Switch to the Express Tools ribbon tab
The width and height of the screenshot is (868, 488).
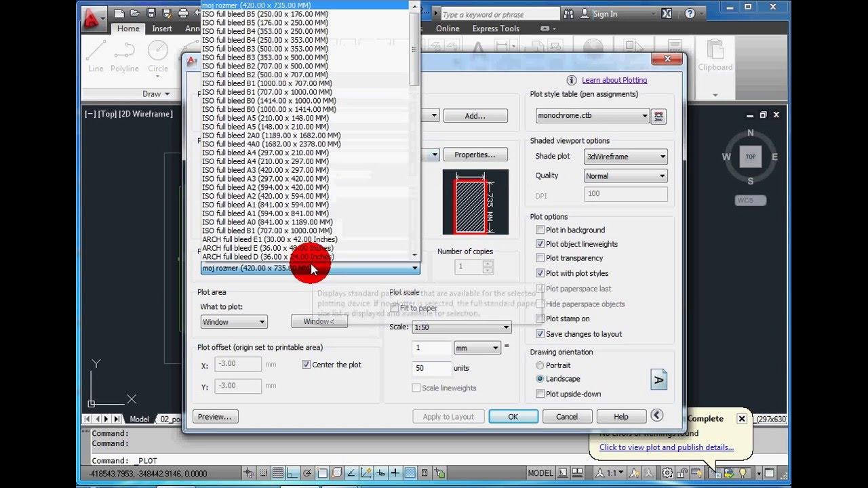(496, 28)
